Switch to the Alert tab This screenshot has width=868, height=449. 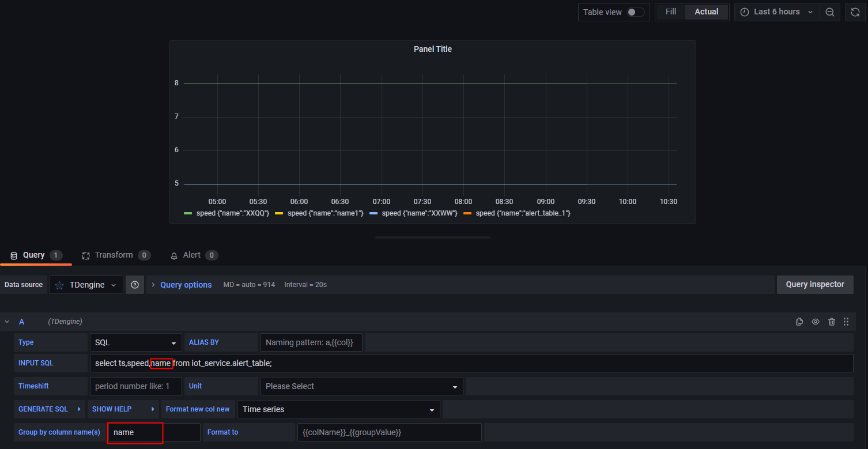192,255
